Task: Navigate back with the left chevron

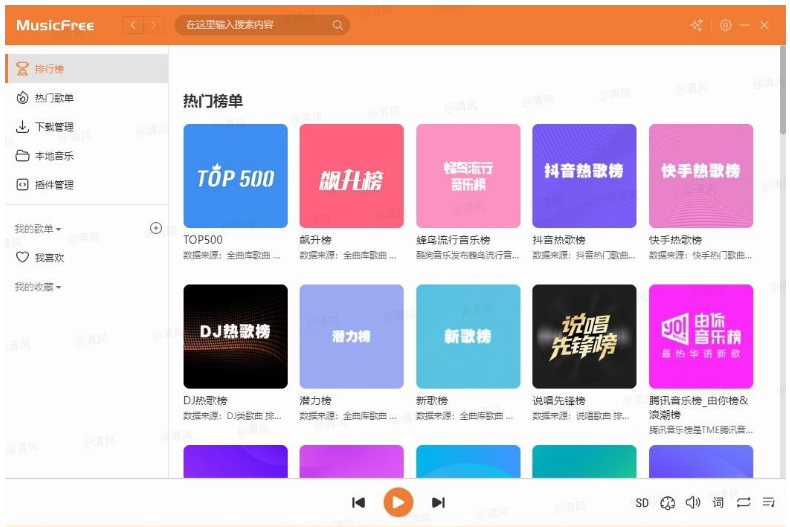Action: point(133,25)
